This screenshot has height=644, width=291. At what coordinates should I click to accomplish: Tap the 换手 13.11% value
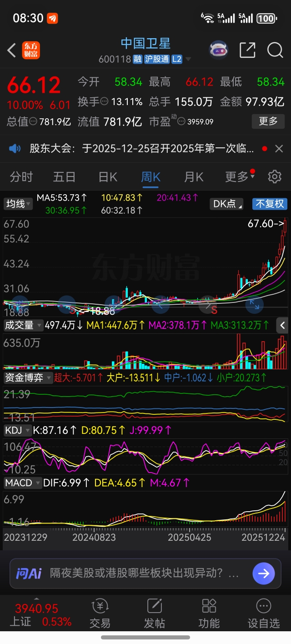126,101
